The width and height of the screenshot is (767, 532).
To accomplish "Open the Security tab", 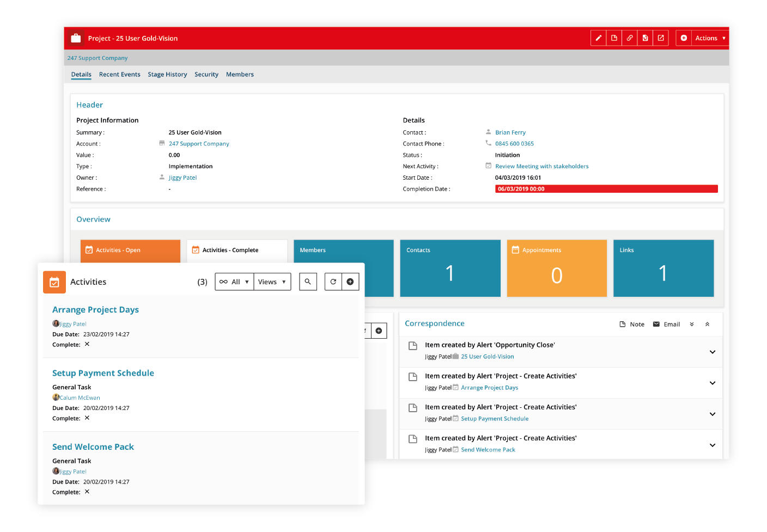I will point(206,75).
